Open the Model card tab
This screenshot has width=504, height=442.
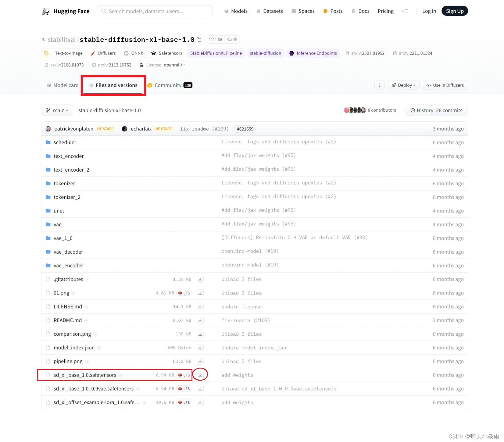[x=63, y=85]
